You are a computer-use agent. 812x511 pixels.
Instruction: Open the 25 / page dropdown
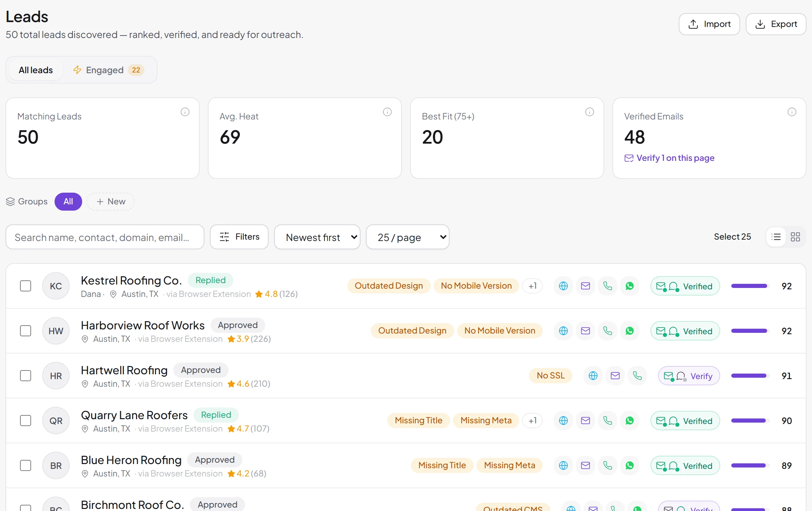pyautogui.click(x=408, y=237)
